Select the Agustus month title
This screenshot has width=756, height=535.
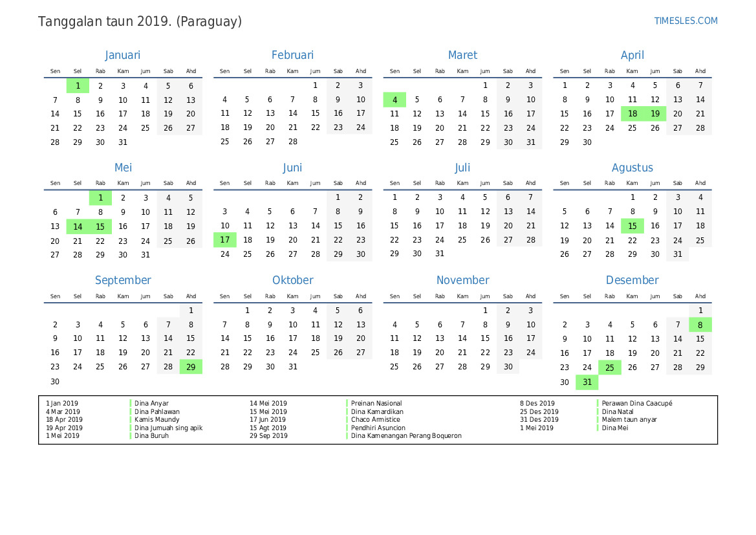pyautogui.click(x=632, y=168)
